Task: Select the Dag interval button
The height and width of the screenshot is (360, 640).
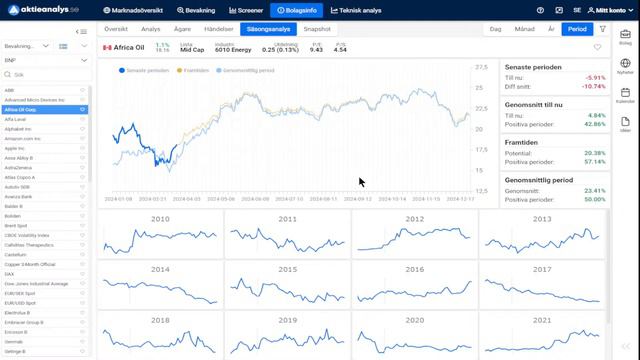Action: click(x=495, y=29)
